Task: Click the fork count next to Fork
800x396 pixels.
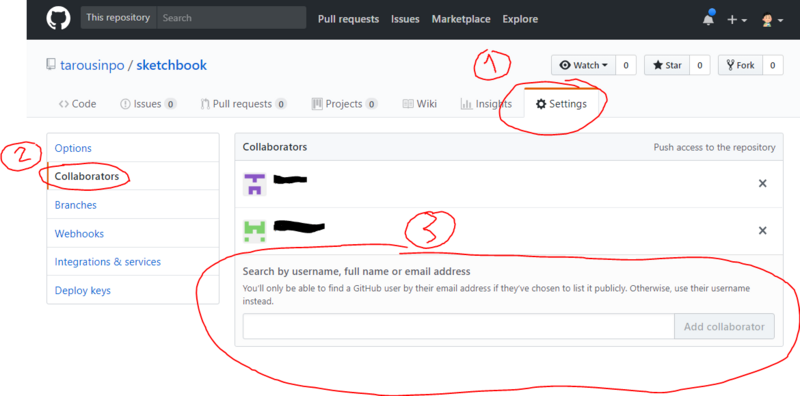Action: [x=773, y=65]
